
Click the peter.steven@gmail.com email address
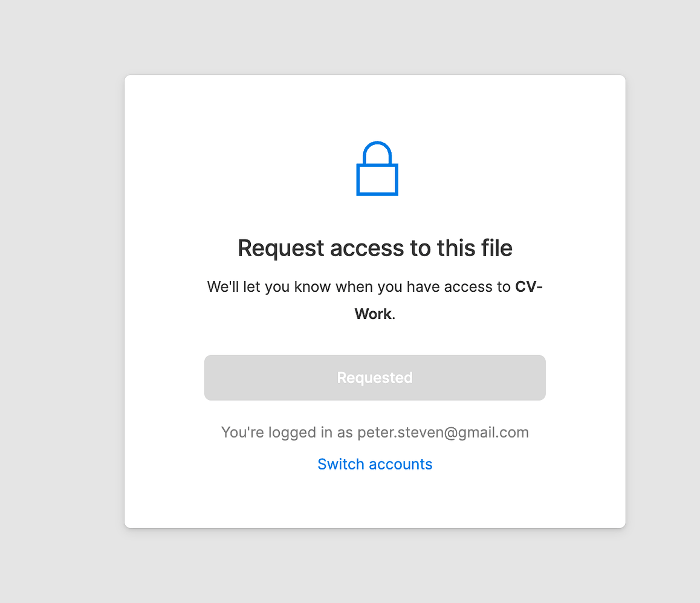[x=443, y=433]
